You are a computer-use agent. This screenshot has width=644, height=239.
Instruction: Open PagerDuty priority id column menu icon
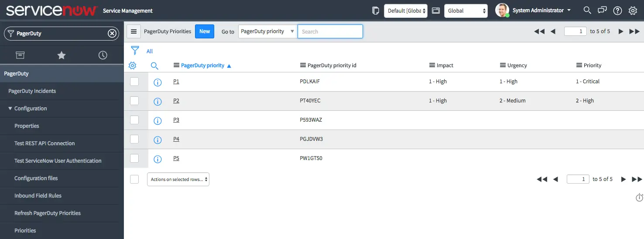pos(303,65)
